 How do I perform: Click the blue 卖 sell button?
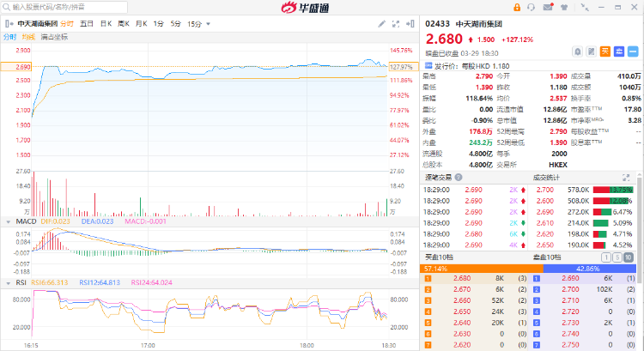(x=619, y=51)
